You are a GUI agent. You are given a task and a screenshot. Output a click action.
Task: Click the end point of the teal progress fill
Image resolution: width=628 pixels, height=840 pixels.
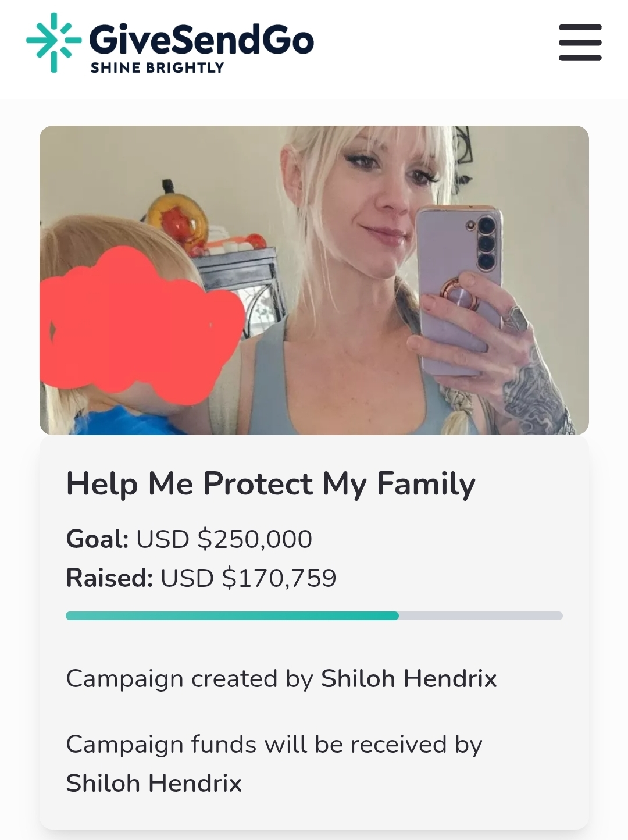point(398,616)
